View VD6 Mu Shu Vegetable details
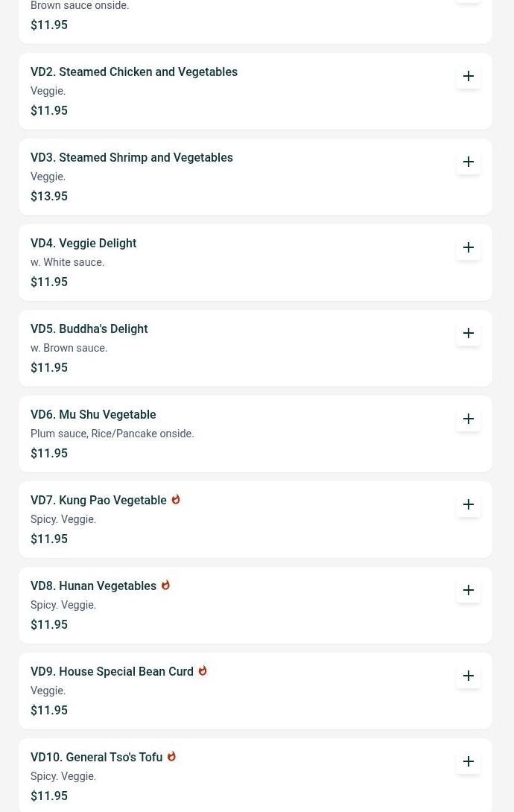This screenshot has height=812, width=514. [93, 415]
